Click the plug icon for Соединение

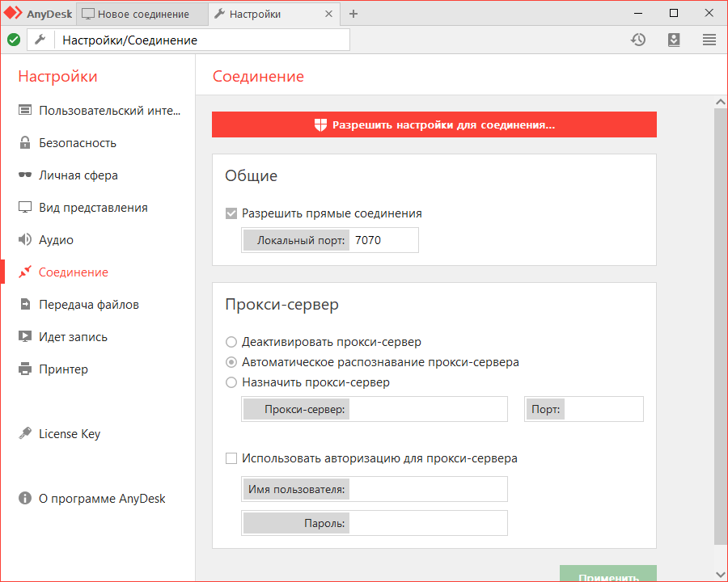pos(25,272)
